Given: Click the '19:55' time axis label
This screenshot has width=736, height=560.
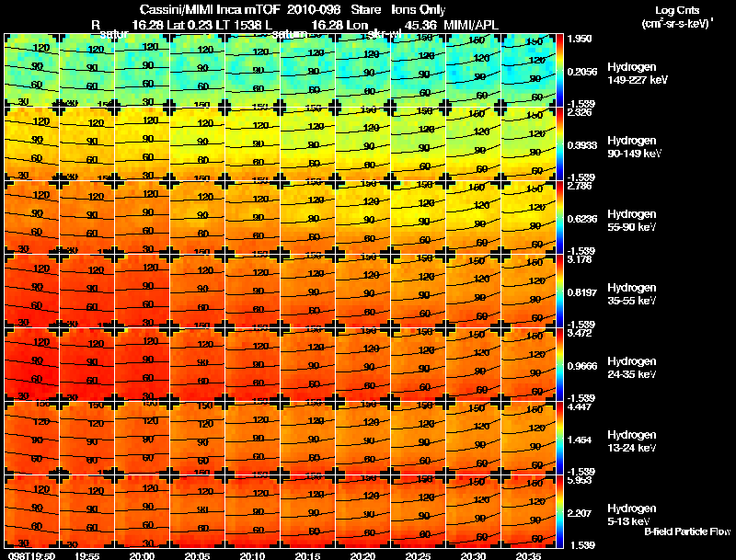Looking at the screenshot, I should point(86,555).
